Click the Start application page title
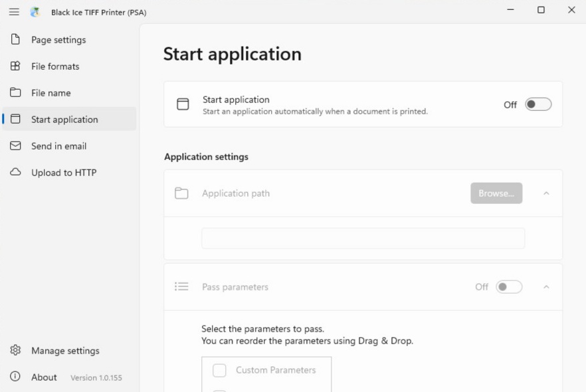The height and width of the screenshot is (392, 586). (x=233, y=54)
